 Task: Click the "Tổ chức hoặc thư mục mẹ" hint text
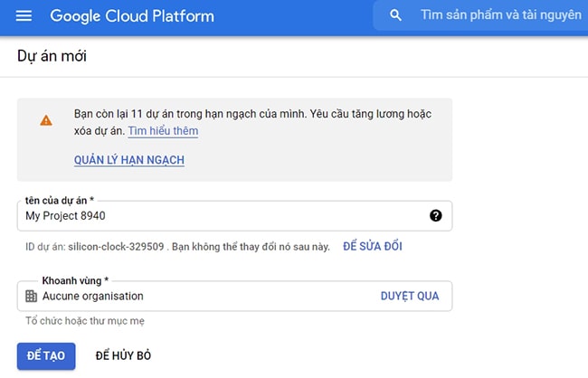click(85, 321)
